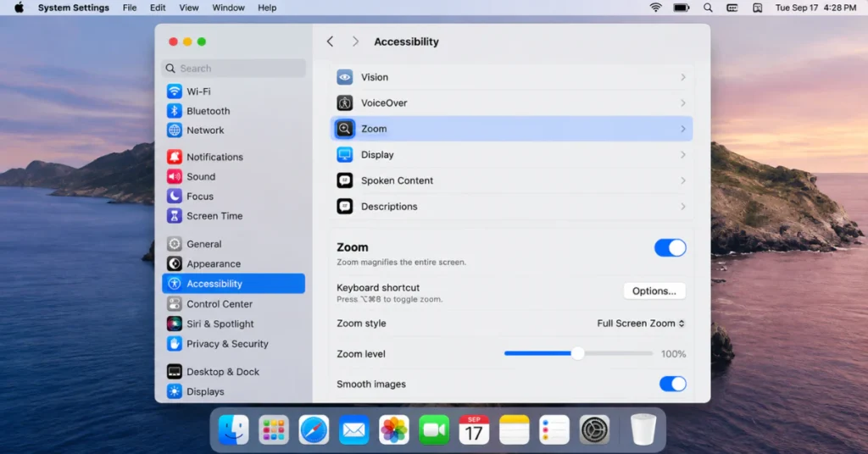This screenshot has width=868, height=454.
Task: Open the File menu
Action: pyautogui.click(x=130, y=8)
